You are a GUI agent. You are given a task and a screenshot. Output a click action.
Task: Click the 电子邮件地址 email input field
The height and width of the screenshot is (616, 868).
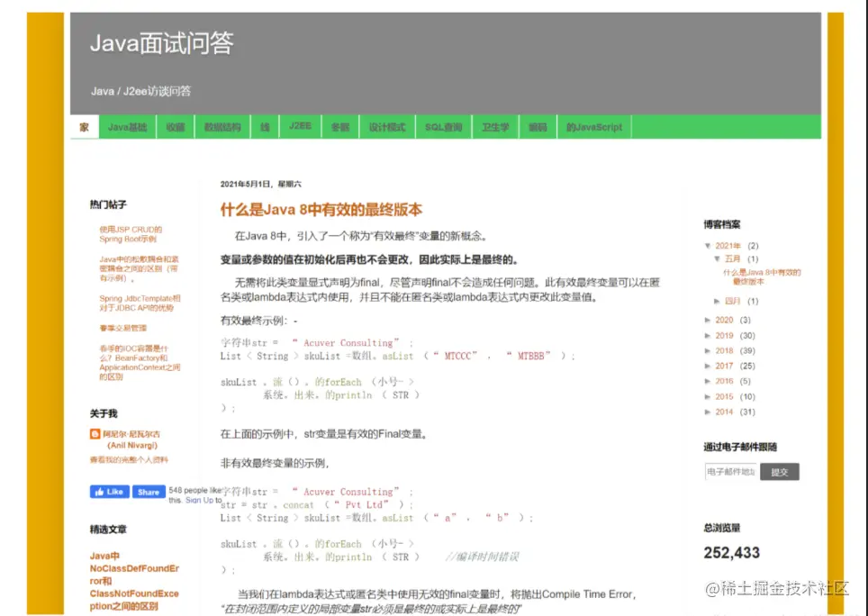[x=731, y=472]
